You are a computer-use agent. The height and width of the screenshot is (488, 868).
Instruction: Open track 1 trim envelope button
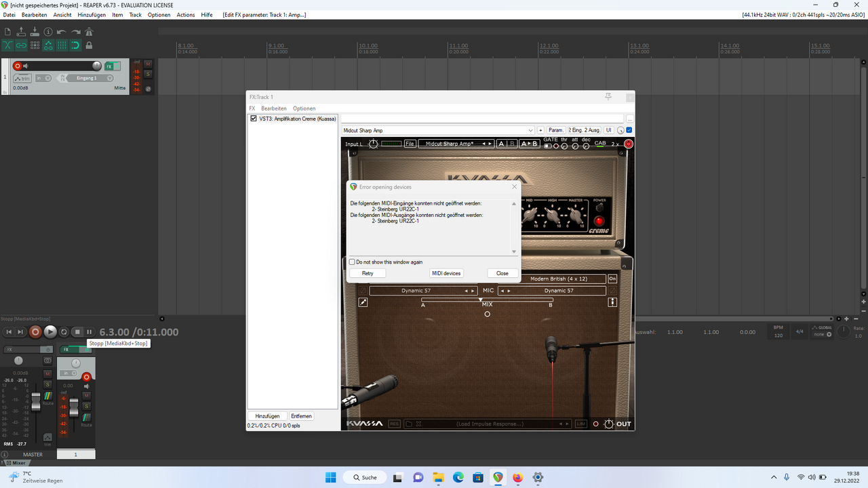[x=22, y=78]
